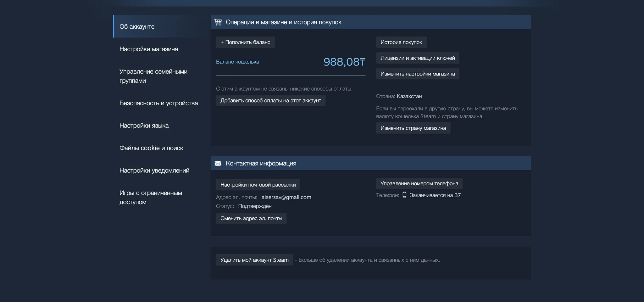Go to Настройки магазина in sidebar
This screenshot has width=644, height=302.
(149, 49)
